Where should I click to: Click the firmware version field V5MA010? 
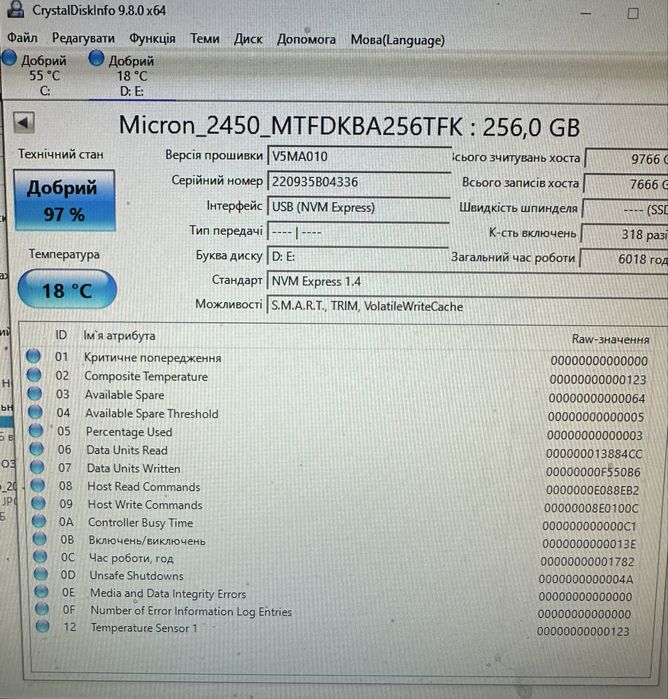[359, 157]
